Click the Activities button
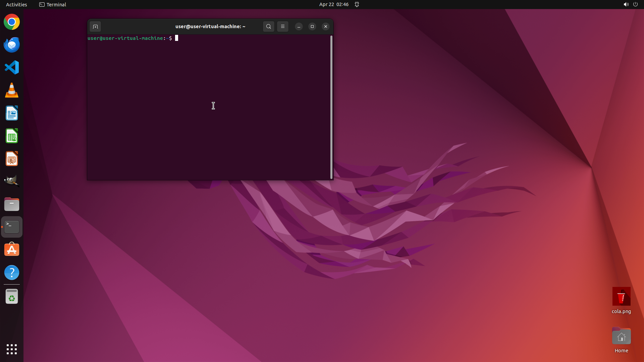 click(x=16, y=4)
